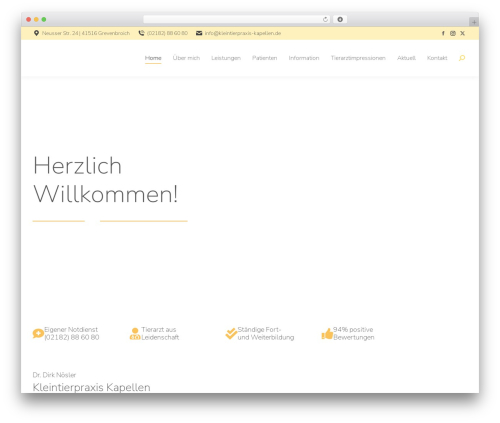The image size is (500, 423).
Task: Click the browser extension icon beside address bar
Action: point(340,19)
